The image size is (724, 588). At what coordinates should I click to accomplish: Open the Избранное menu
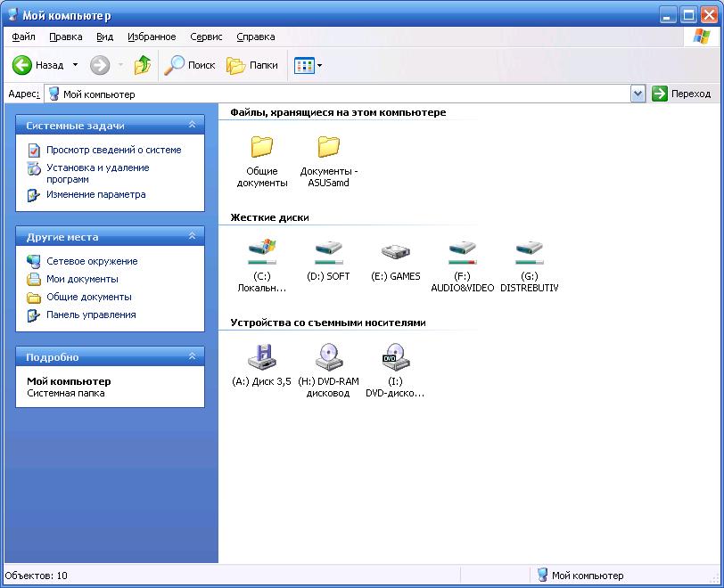pos(152,37)
